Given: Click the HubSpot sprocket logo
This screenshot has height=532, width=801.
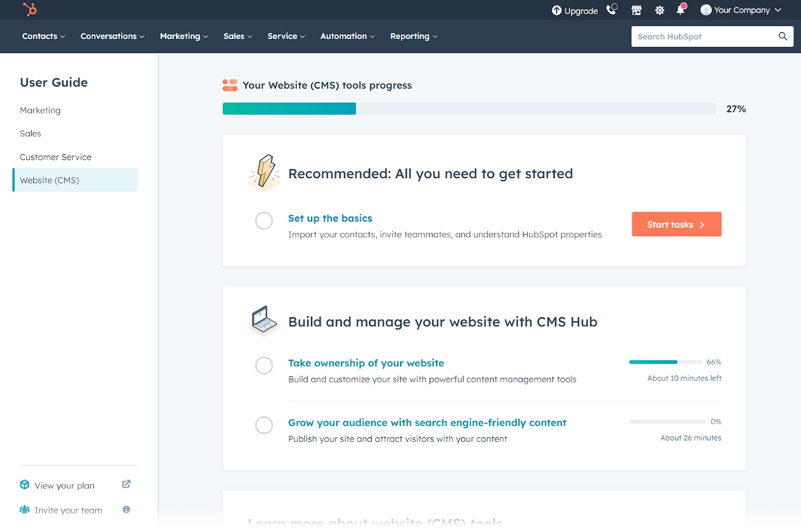Looking at the screenshot, I should (x=31, y=10).
